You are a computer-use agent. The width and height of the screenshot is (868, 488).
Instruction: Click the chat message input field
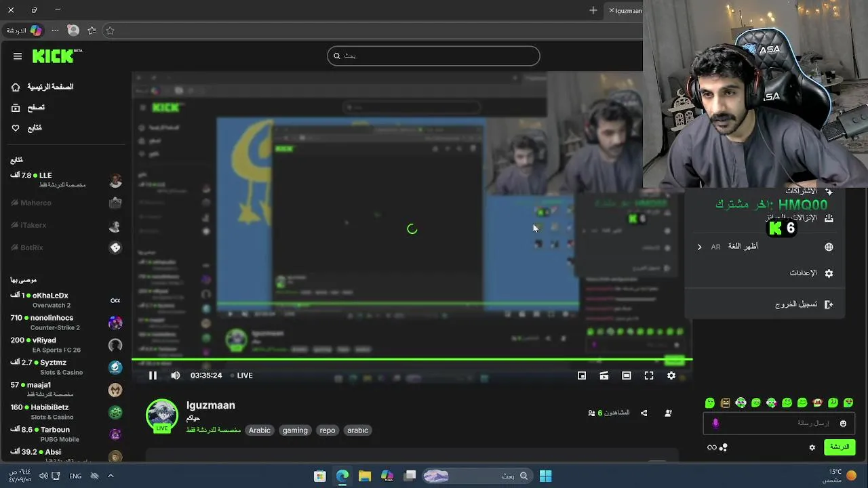coord(780,424)
